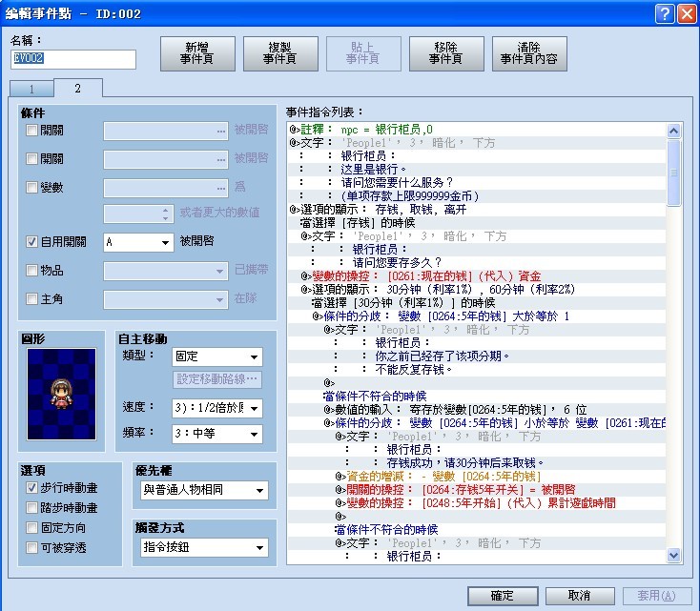Open the 頻率 frequency dropdown

coord(217,434)
